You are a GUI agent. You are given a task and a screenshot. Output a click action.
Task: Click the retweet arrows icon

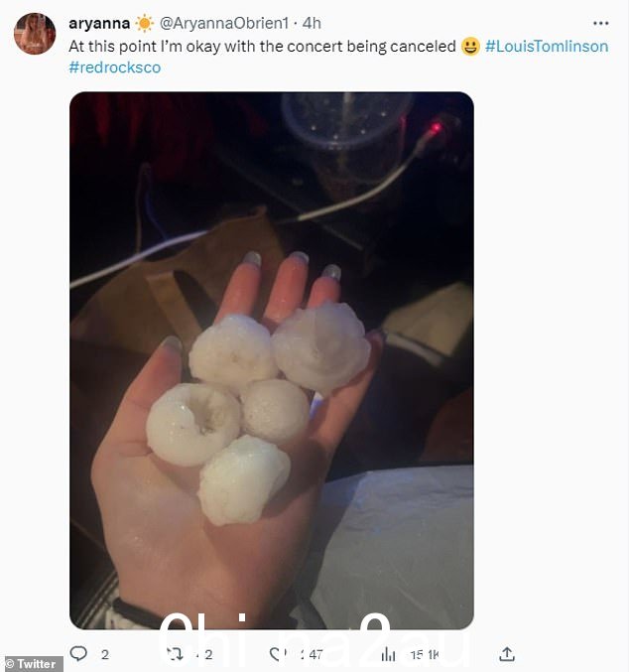175,654
